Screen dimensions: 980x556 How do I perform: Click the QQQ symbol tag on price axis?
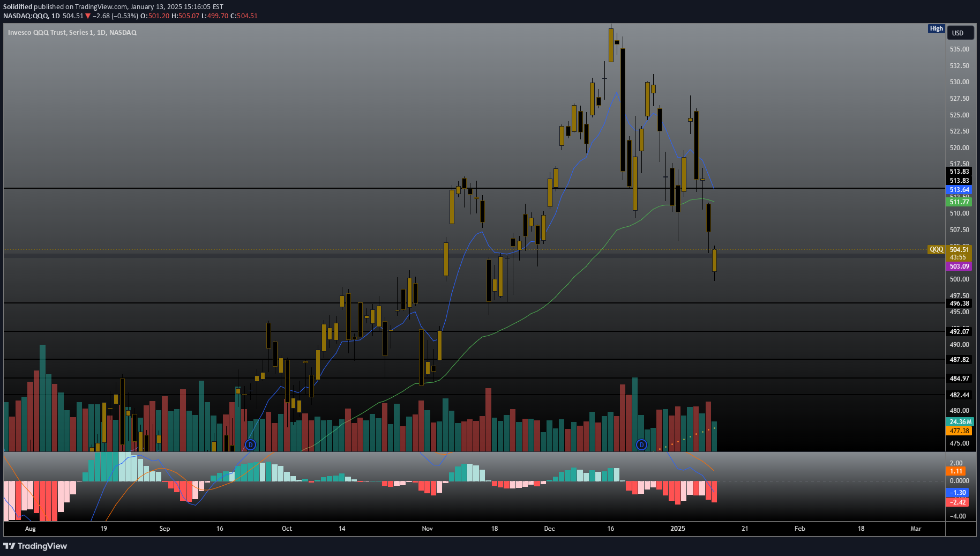click(x=936, y=249)
